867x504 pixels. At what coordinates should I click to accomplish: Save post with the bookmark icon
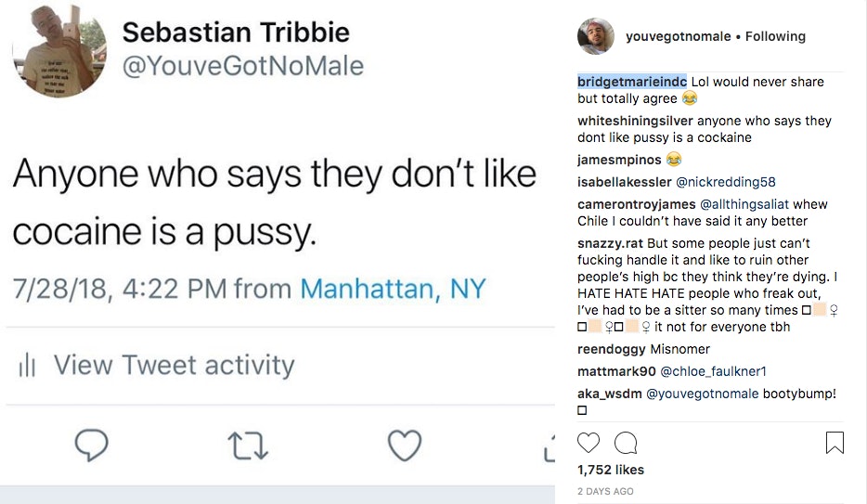835,443
